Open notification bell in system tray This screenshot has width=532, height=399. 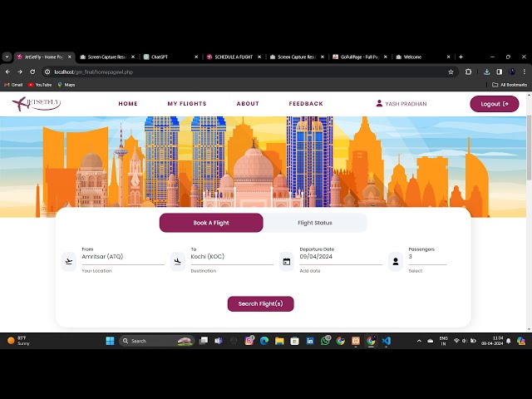508,341
